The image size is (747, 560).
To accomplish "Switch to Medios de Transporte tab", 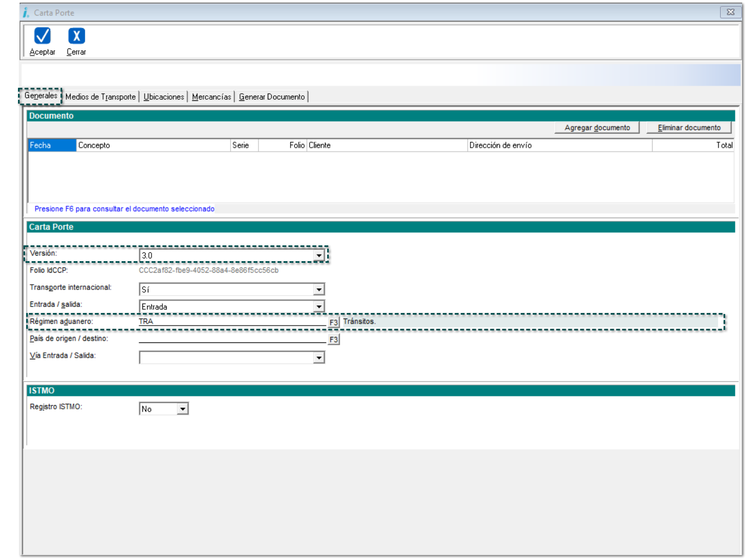I will (x=100, y=97).
